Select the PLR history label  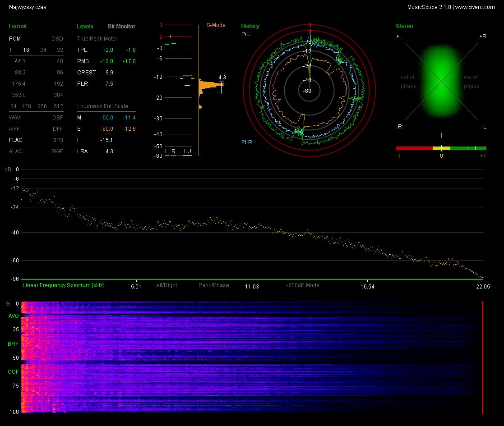coord(246,142)
